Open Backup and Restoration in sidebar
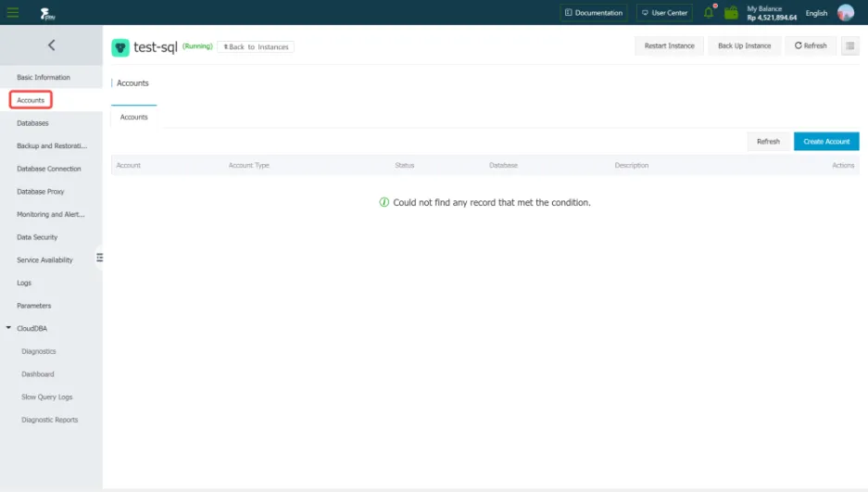The height and width of the screenshot is (492, 868). coord(52,145)
